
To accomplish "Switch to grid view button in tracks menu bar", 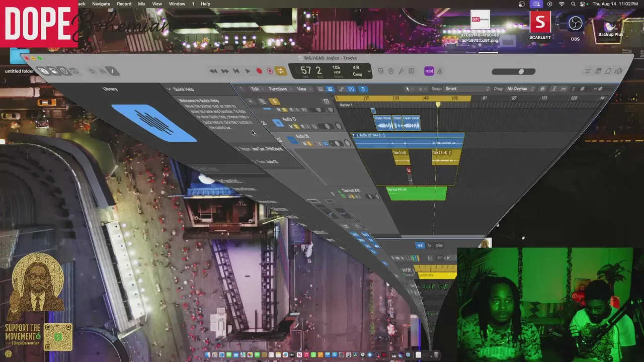I will (x=320, y=89).
